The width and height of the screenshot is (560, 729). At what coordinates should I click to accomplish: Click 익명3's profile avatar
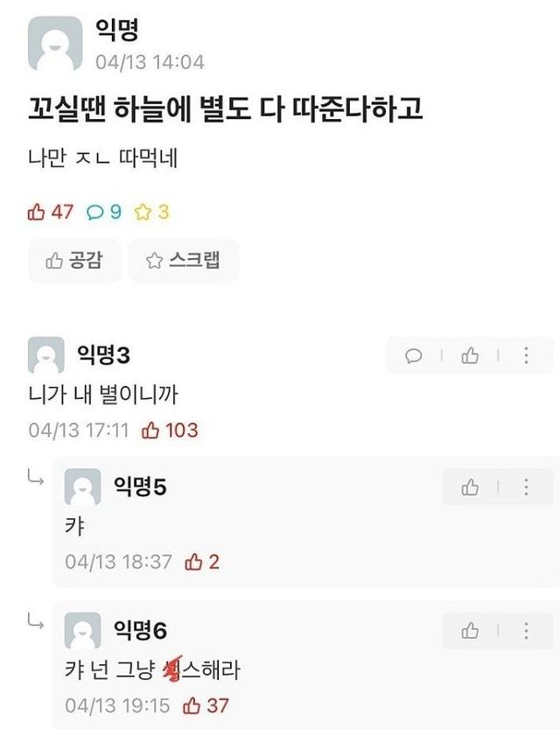pyautogui.click(x=46, y=356)
